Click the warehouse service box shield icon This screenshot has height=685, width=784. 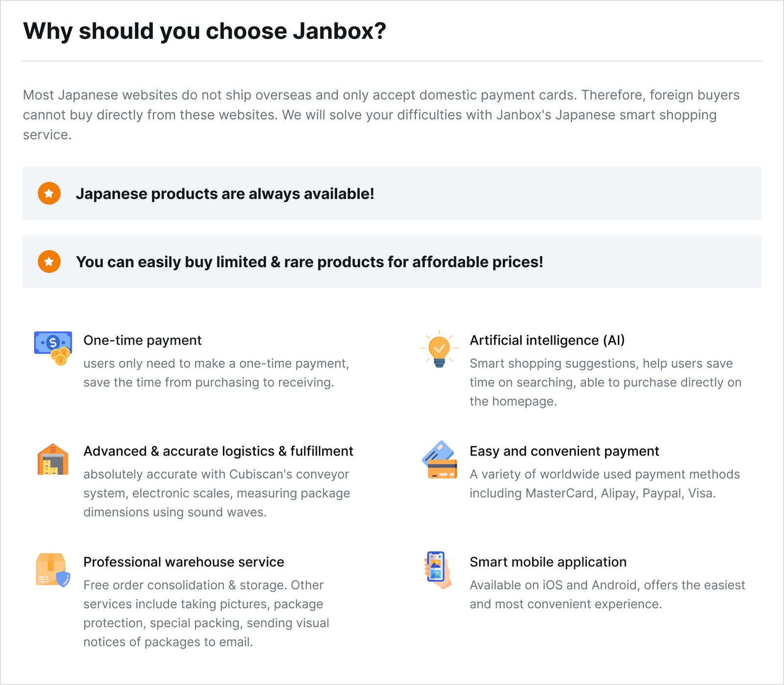pyautogui.click(x=52, y=570)
